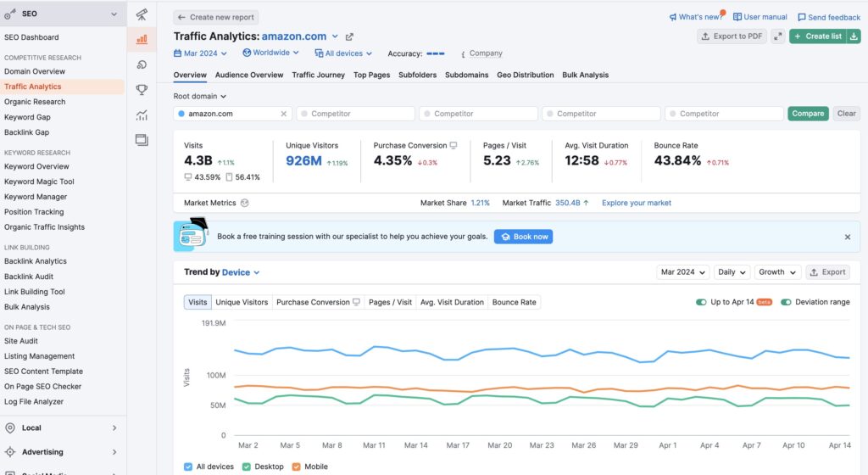Click the calendar icon beside Mar 2024
Image resolution: width=868 pixels, height=475 pixels.
coord(177,53)
